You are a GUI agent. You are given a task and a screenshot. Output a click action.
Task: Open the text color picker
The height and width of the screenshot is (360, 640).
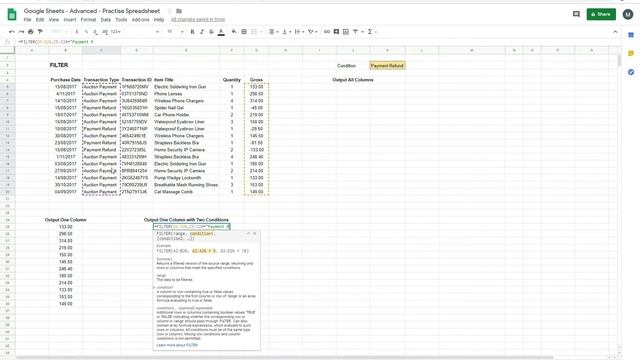point(221,32)
